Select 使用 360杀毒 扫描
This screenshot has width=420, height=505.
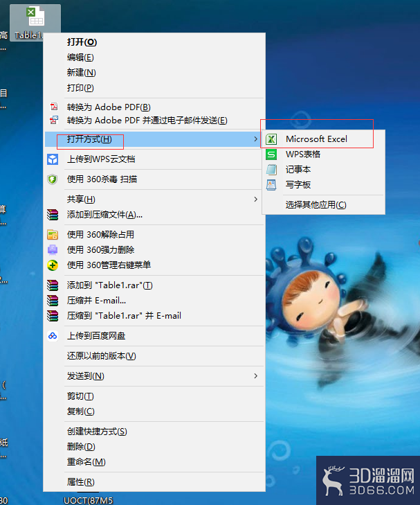click(x=154, y=179)
